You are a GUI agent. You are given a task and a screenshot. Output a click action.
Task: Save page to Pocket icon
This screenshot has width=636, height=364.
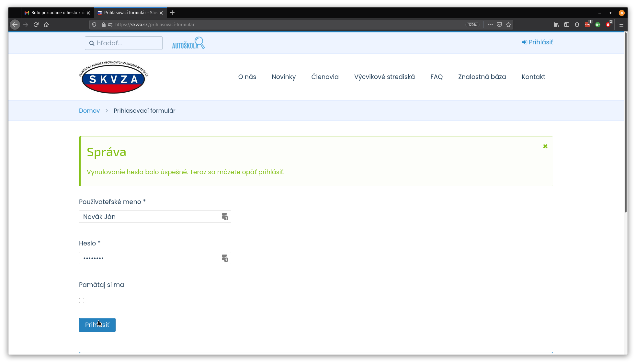pos(499,25)
